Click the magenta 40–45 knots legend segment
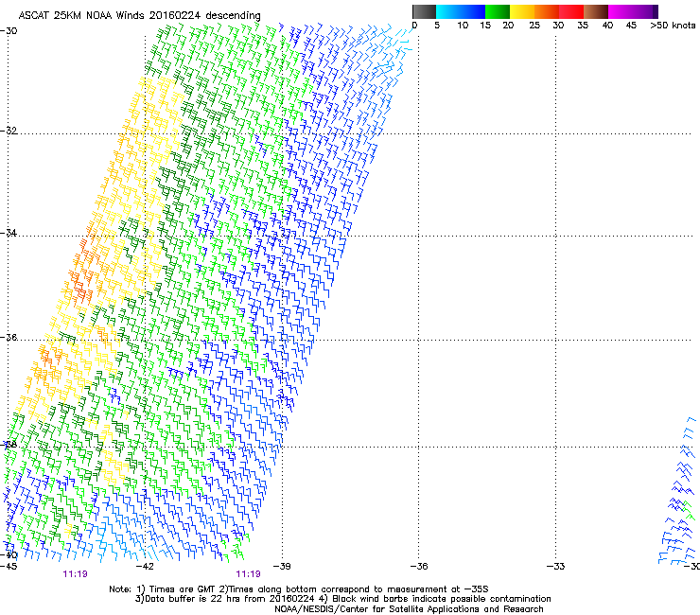This screenshot has width=700, height=615. pos(621,11)
